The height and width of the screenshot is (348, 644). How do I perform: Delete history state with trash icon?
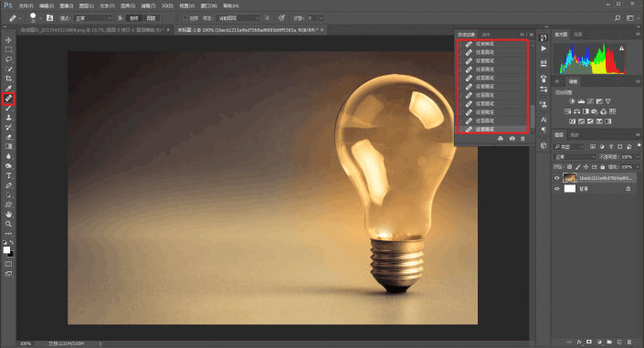[x=523, y=139]
